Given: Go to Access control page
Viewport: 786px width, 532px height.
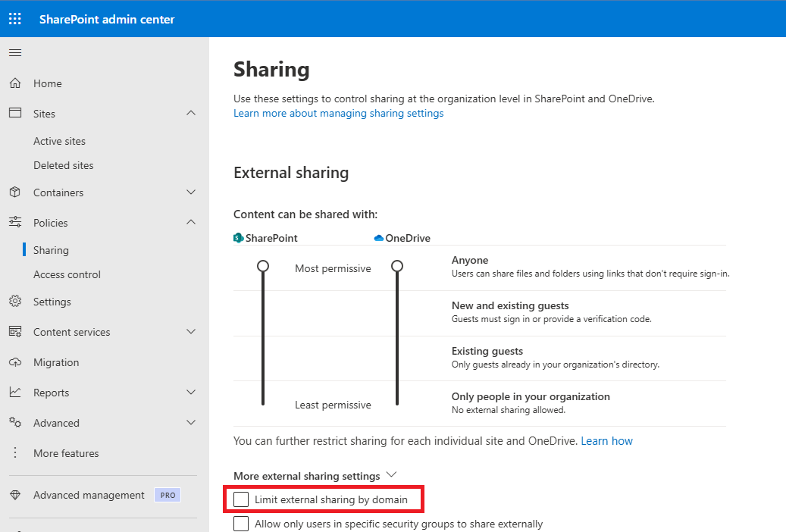Looking at the screenshot, I should pos(67,274).
